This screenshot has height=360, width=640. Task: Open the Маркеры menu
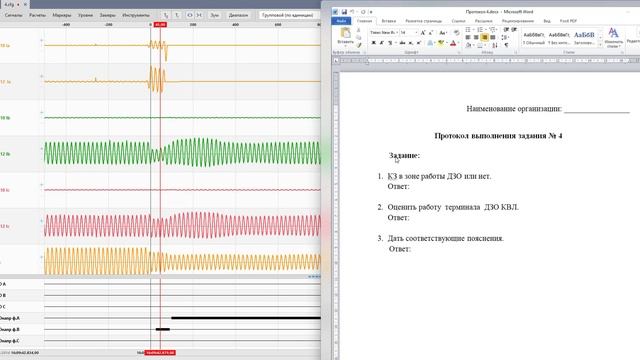(62, 15)
